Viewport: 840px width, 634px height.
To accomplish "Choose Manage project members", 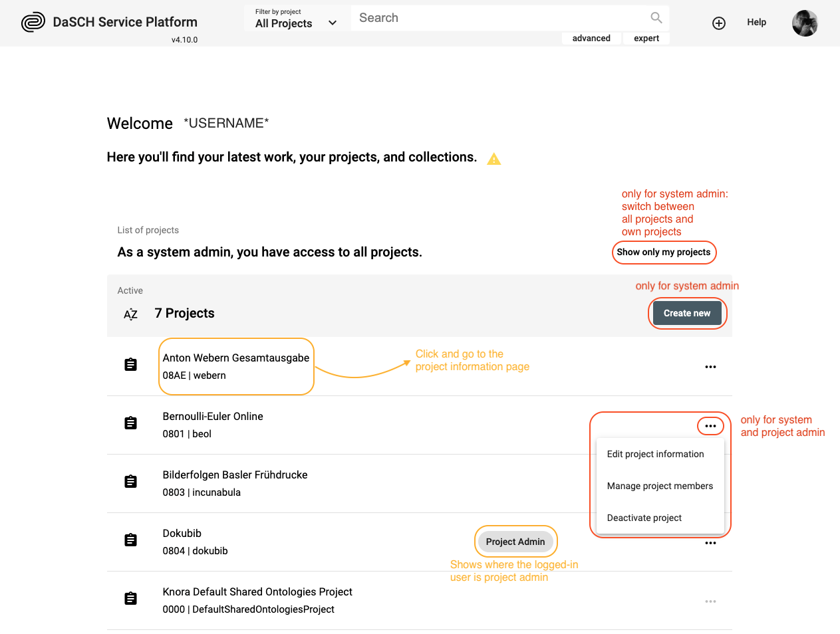I will pos(660,486).
